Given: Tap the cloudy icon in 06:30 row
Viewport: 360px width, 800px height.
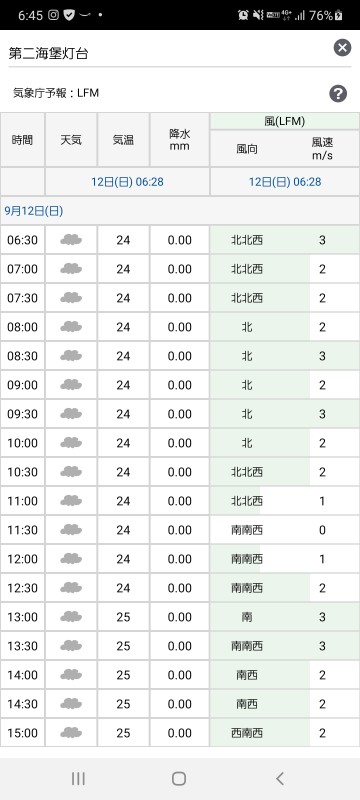Looking at the screenshot, I should tap(71, 240).
